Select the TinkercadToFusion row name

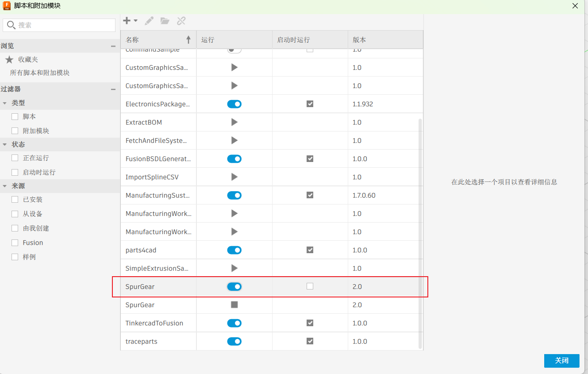pos(154,323)
